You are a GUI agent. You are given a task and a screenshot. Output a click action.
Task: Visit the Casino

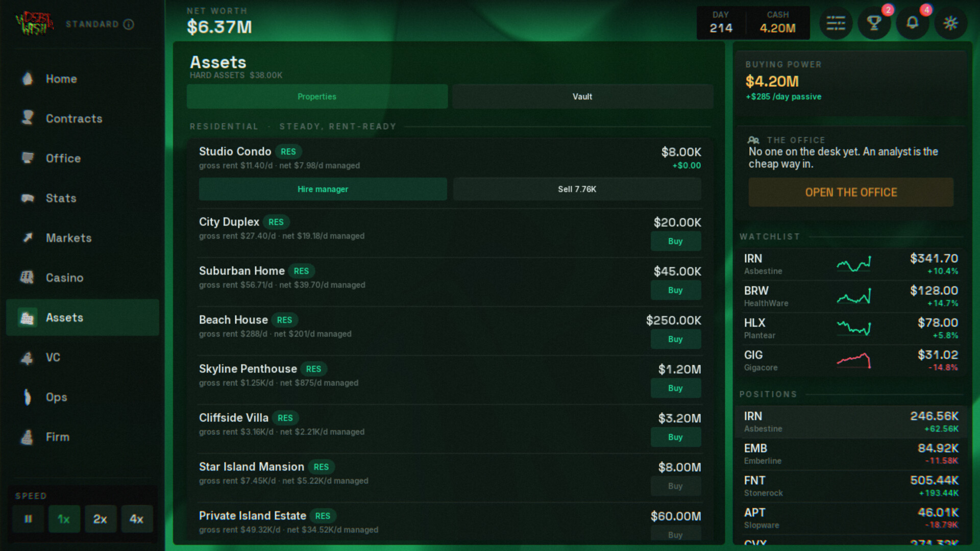pos(83,278)
